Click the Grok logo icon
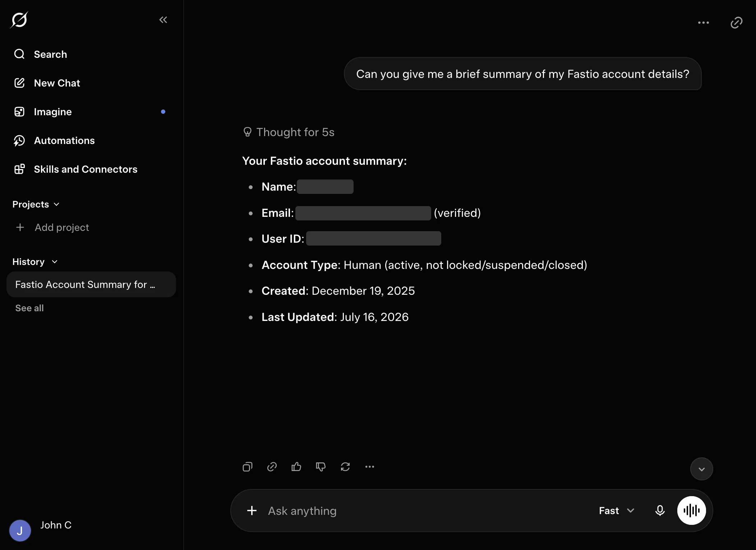The image size is (756, 550). 19,20
